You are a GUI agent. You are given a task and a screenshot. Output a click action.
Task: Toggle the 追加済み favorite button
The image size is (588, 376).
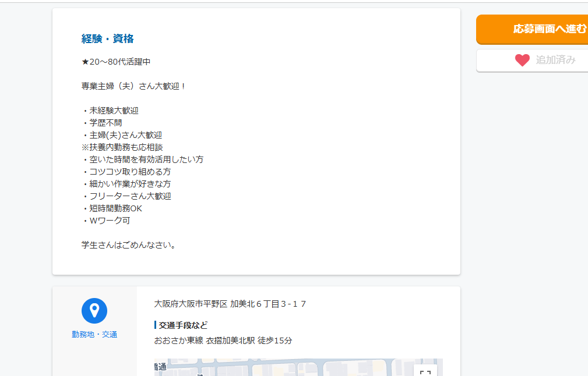(x=531, y=60)
